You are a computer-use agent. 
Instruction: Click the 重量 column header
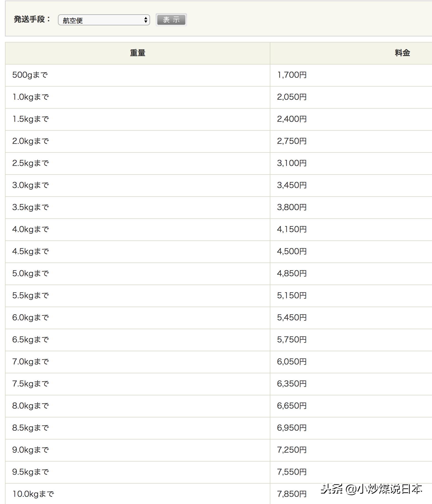[137, 53]
